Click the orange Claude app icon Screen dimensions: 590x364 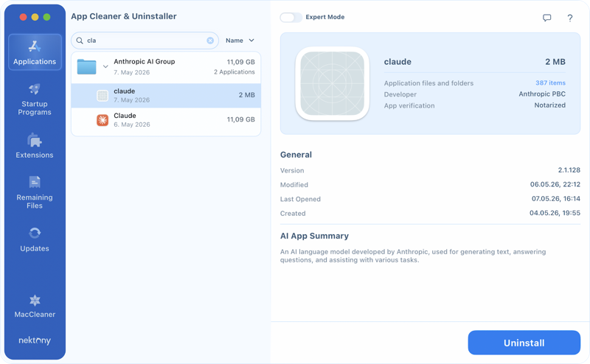pos(103,120)
